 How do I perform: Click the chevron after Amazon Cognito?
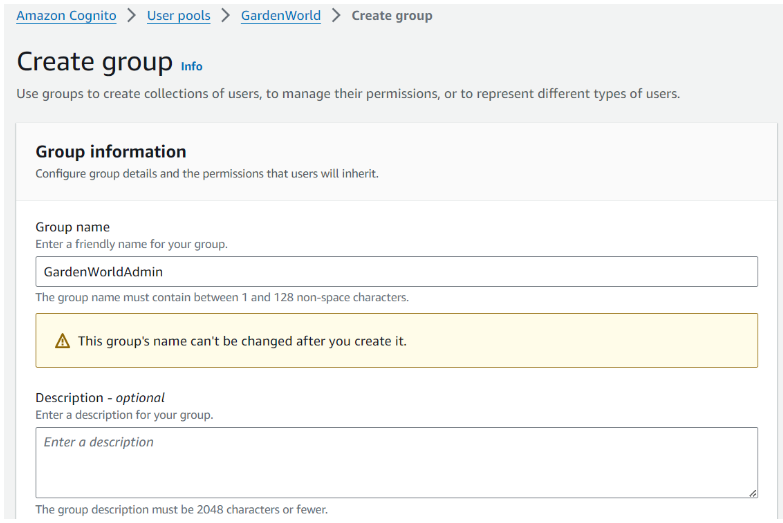(x=131, y=16)
